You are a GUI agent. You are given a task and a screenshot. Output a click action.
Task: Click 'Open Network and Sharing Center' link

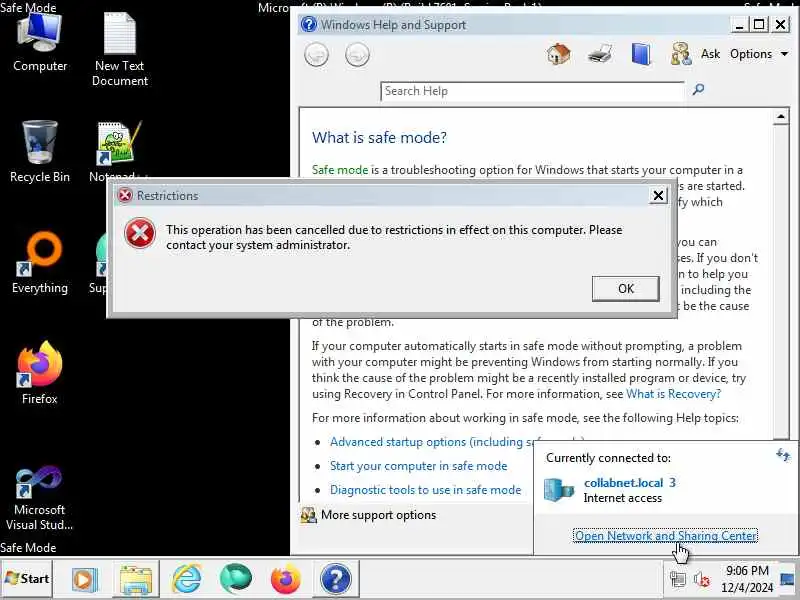click(665, 536)
